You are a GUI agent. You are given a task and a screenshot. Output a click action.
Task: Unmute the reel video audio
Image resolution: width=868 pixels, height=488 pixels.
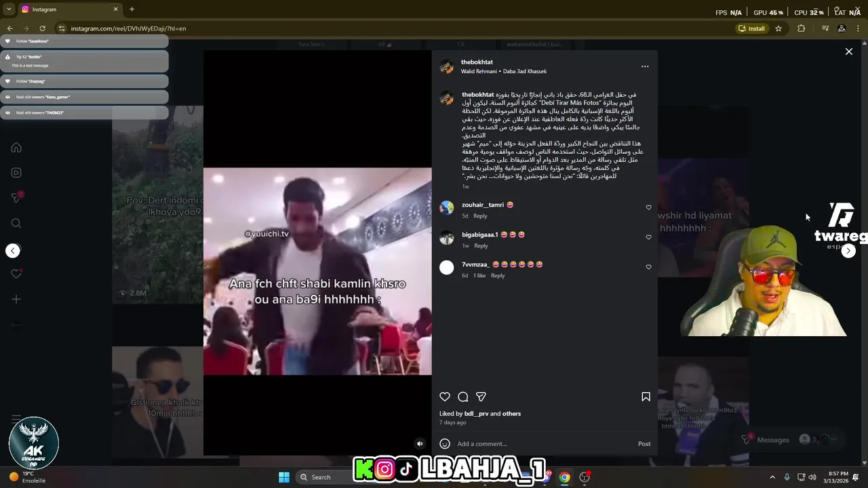coord(420,444)
